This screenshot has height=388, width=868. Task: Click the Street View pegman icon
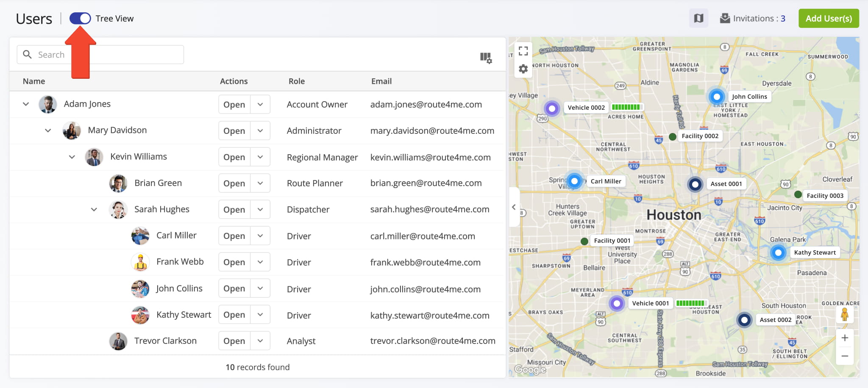pyautogui.click(x=845, y=314)
